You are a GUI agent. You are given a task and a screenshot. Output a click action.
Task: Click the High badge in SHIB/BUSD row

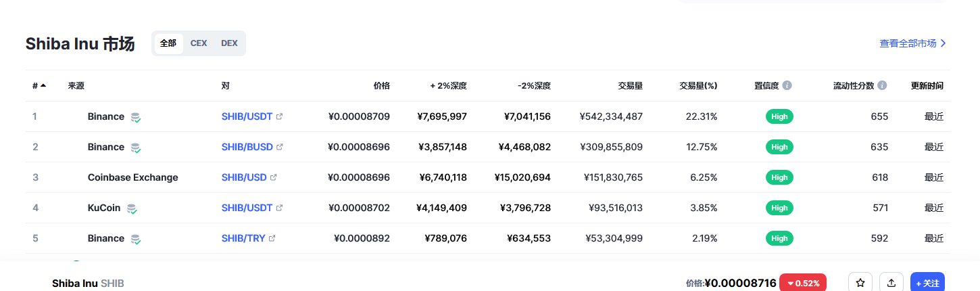click(779, 147)
